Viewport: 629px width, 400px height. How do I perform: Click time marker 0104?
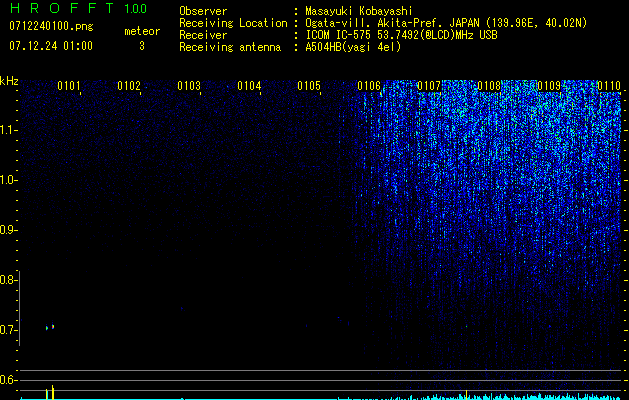249,86
